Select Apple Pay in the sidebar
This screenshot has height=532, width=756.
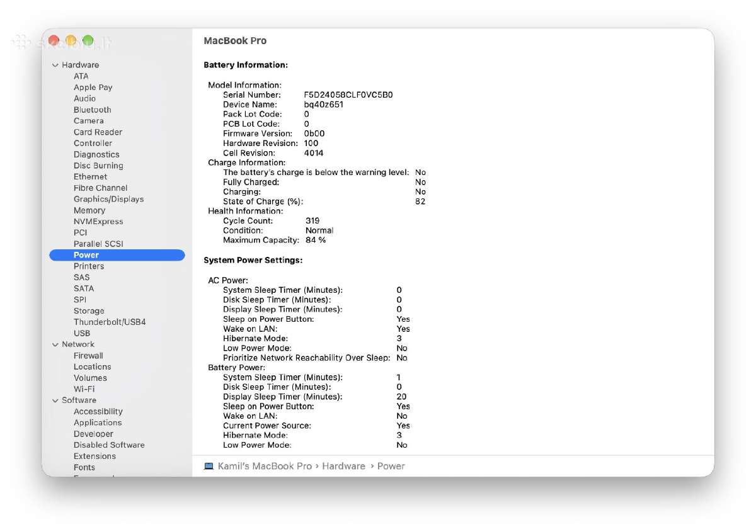pyautogui.click(x=93, y=88)
